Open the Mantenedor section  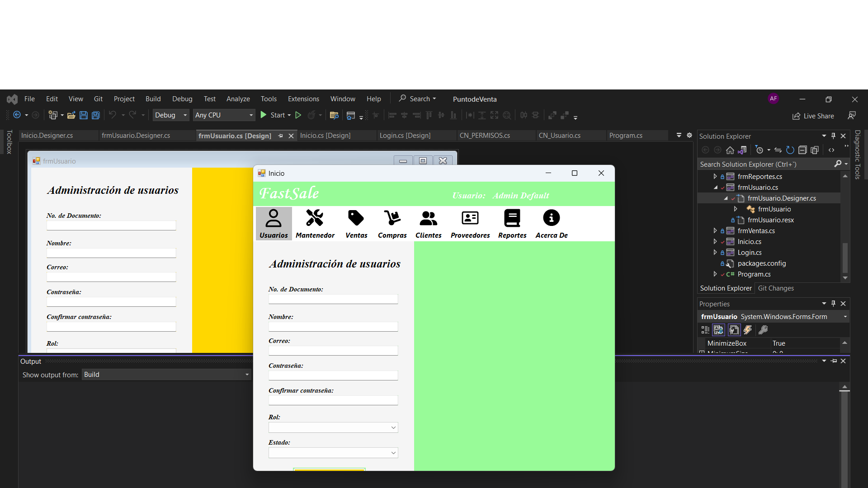[x=314, y=223]
